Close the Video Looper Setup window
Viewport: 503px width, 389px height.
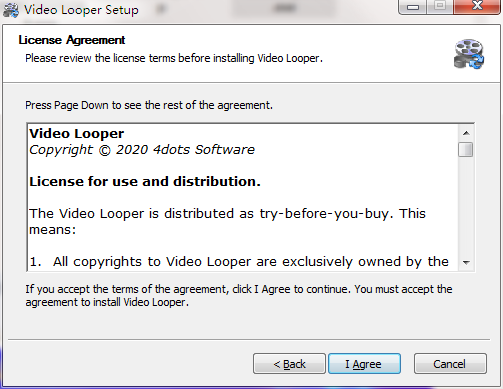(477, 6)
